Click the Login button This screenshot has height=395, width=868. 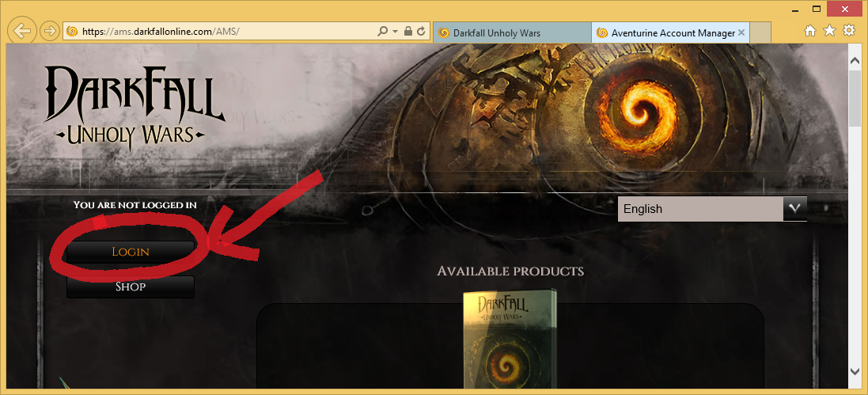pyautogui.click(x=131, y=252)
